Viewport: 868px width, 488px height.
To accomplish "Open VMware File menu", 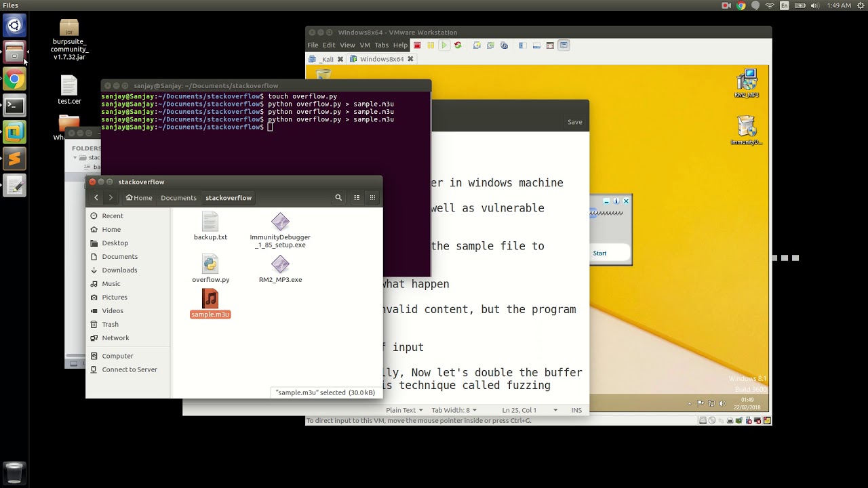I will pos(313,45).
